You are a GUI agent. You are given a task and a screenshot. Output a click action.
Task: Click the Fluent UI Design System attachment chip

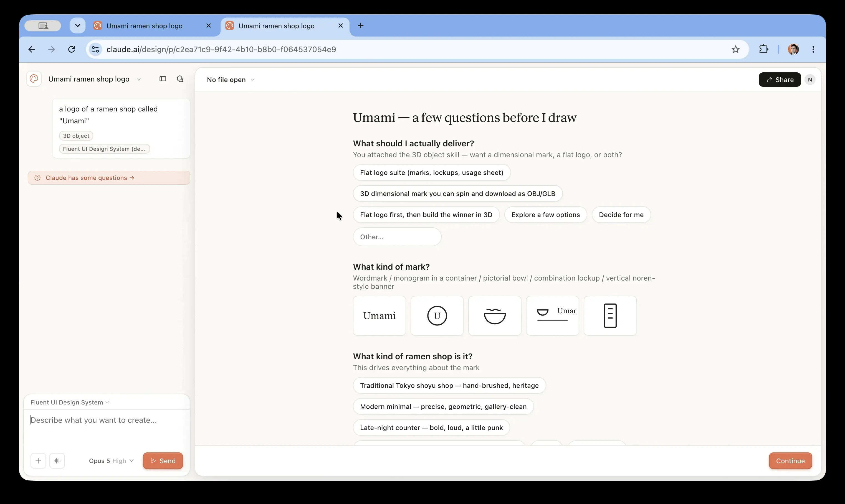pyautogui.click(x=104, y=149)
